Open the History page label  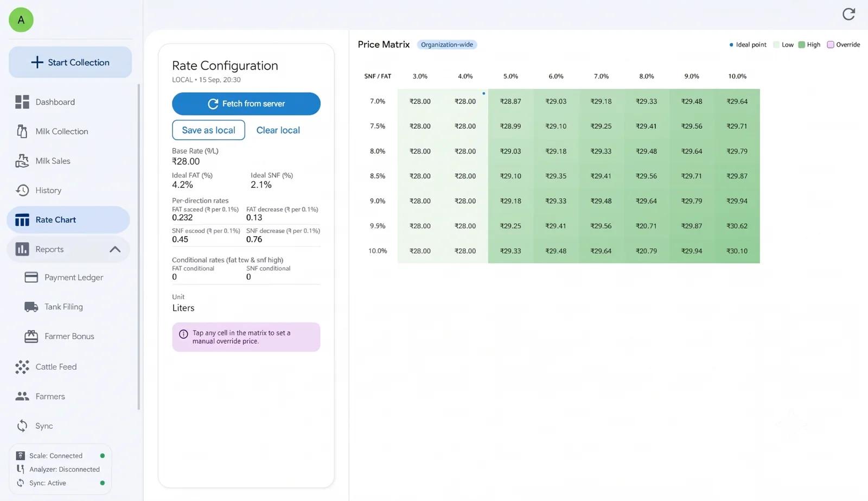[x=48, y=190]
